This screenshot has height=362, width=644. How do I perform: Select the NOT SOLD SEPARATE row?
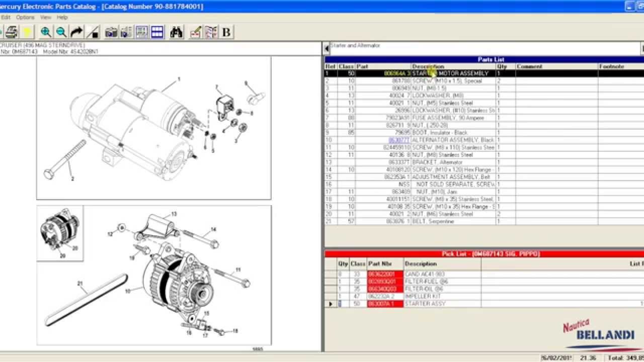[x=484, y=185]
